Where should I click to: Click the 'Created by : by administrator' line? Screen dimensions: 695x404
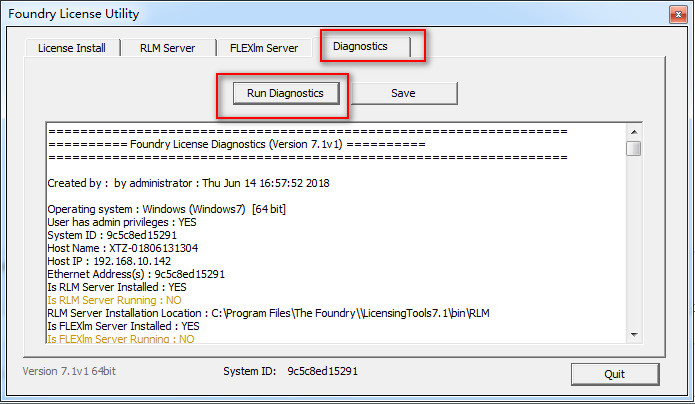click(x=188, y=183)
